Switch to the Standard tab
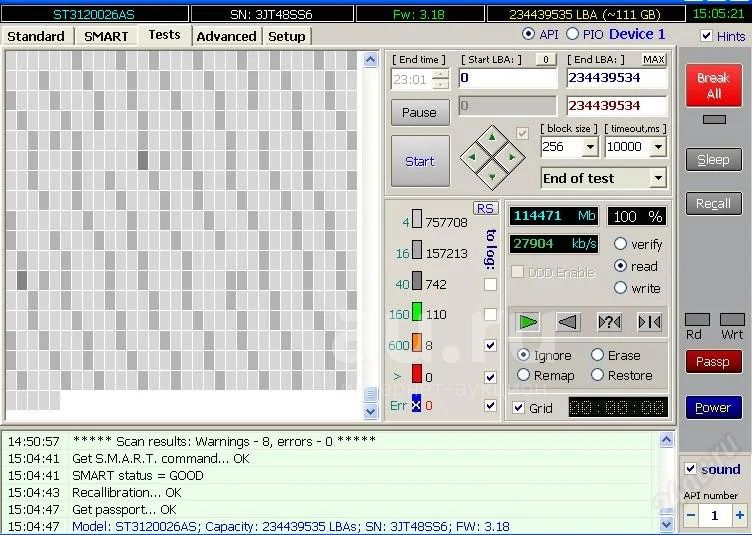This screenshot has width=752, height=535. (36, 36)
